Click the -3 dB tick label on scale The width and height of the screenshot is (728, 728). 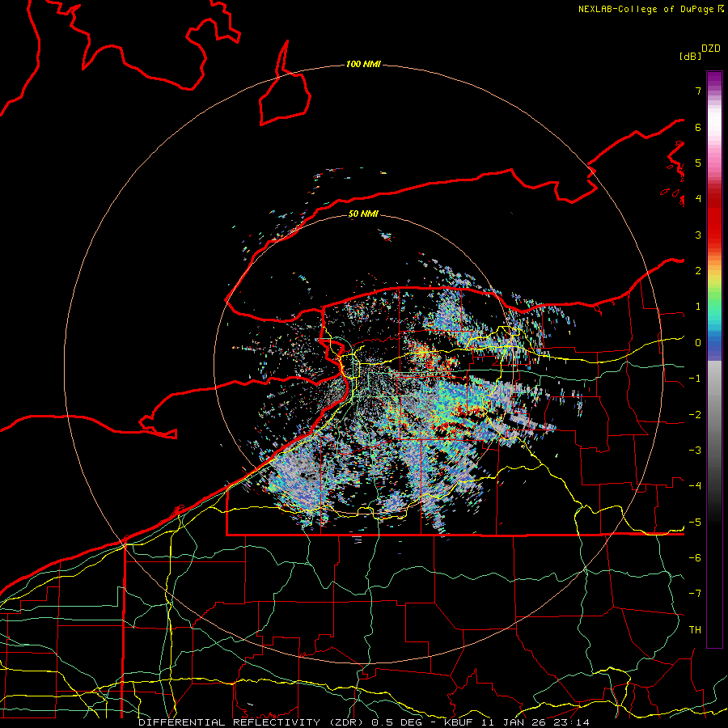[x=695, y=450]
